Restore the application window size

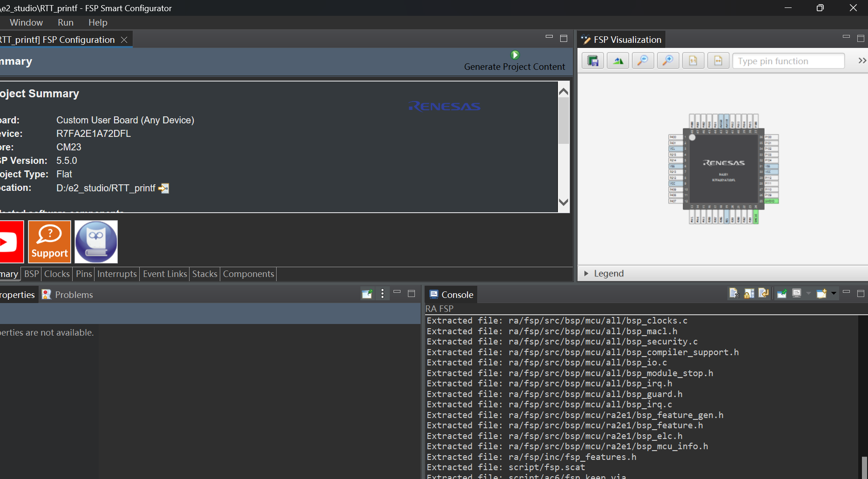[820, 8]
